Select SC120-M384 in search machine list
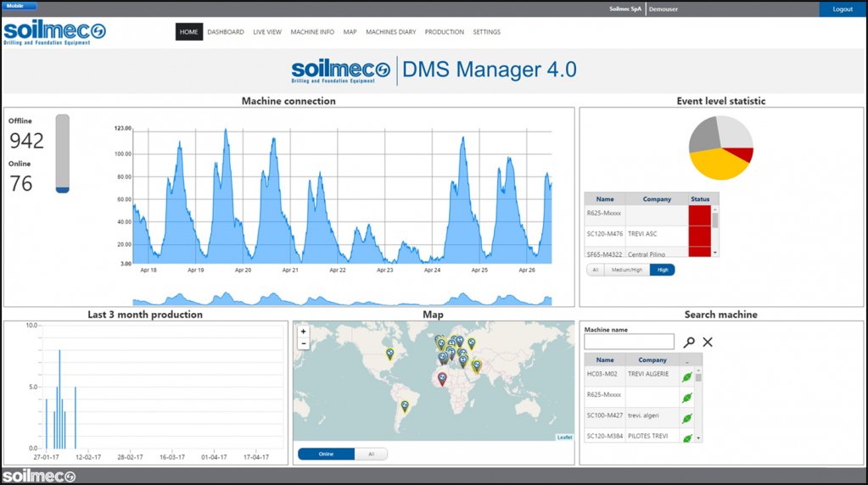 (x=604, y=436)
